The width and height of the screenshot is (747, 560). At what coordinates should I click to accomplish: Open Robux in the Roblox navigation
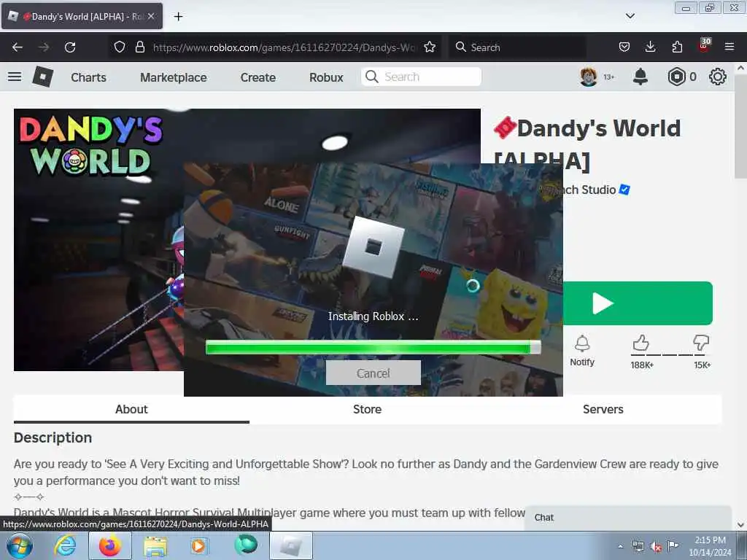click(326, 77)
